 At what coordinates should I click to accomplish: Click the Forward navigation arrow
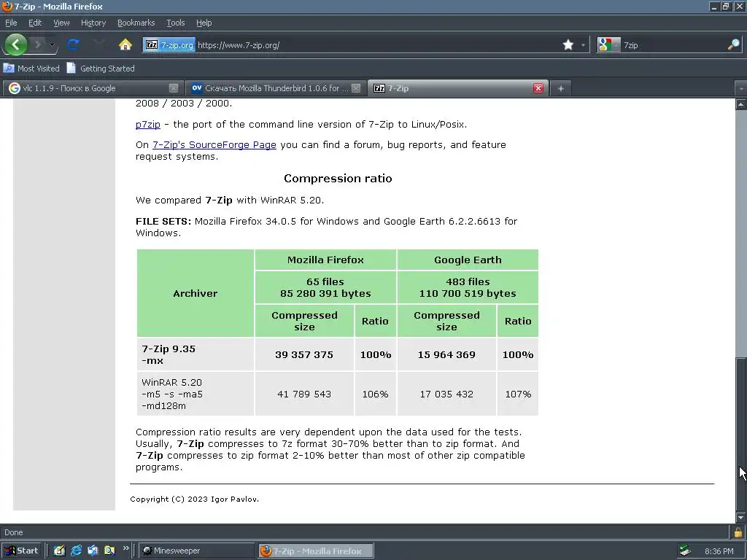(x=38, y=44)
